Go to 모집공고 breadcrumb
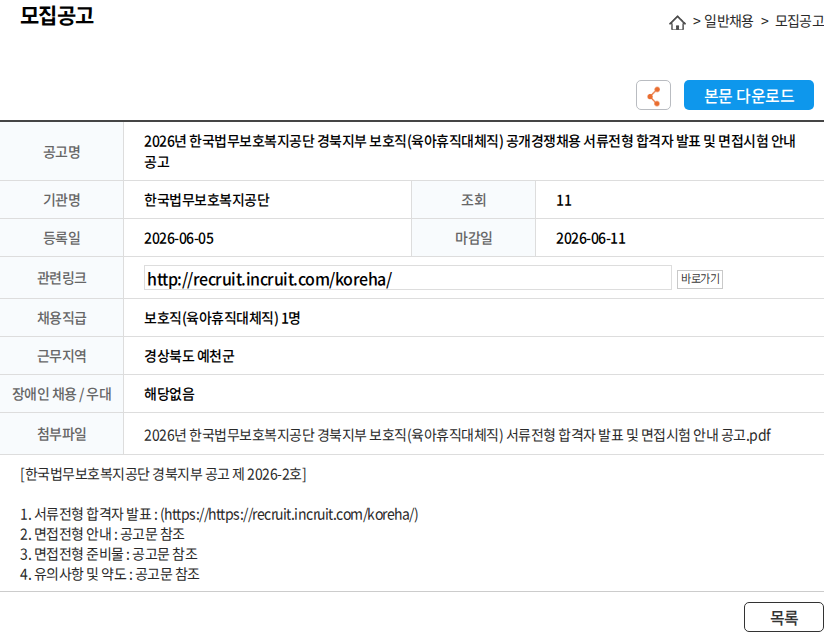824x632 pixels. coord(799,22)
